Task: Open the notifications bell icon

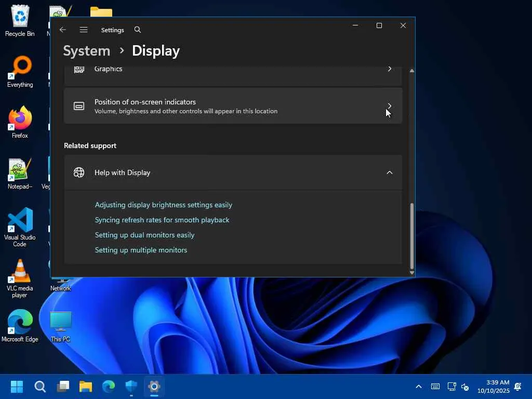Action: coord(518,387)
